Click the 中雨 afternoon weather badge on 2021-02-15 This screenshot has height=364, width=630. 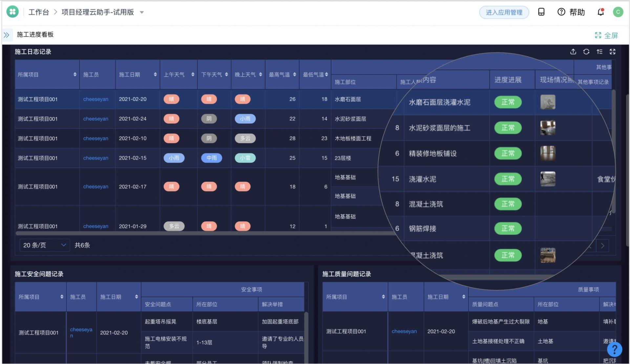click(212, 158)
